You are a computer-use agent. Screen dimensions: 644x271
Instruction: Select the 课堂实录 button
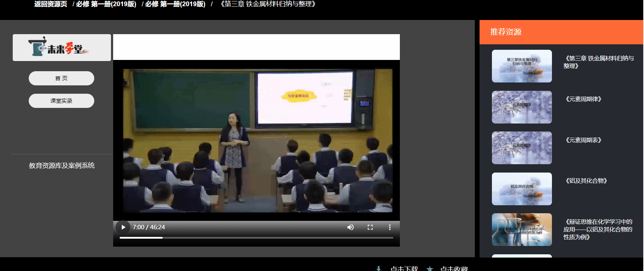[61, 101]
